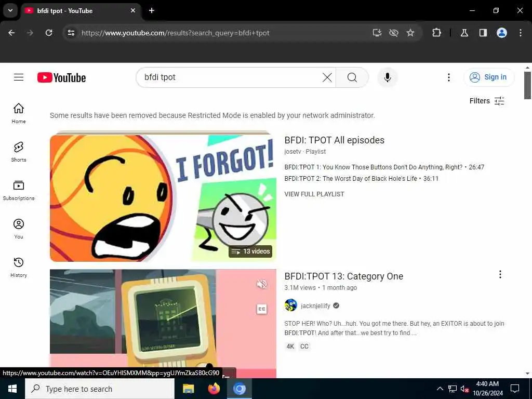Click the address bar URL

pyautogui.click(x=176, y=33)
